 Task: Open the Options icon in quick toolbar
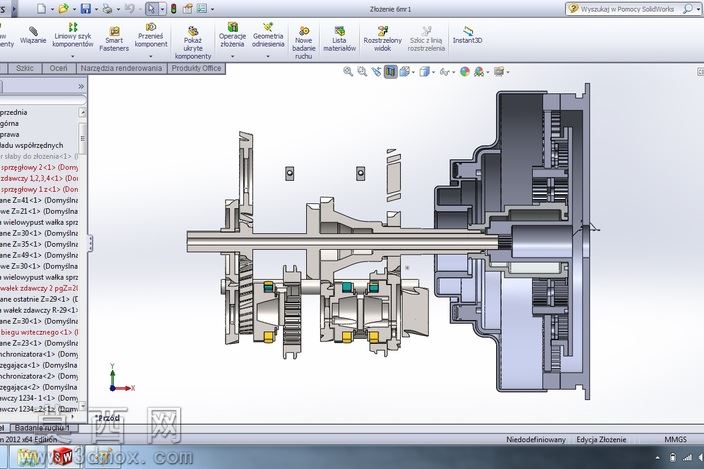point(202,9)
